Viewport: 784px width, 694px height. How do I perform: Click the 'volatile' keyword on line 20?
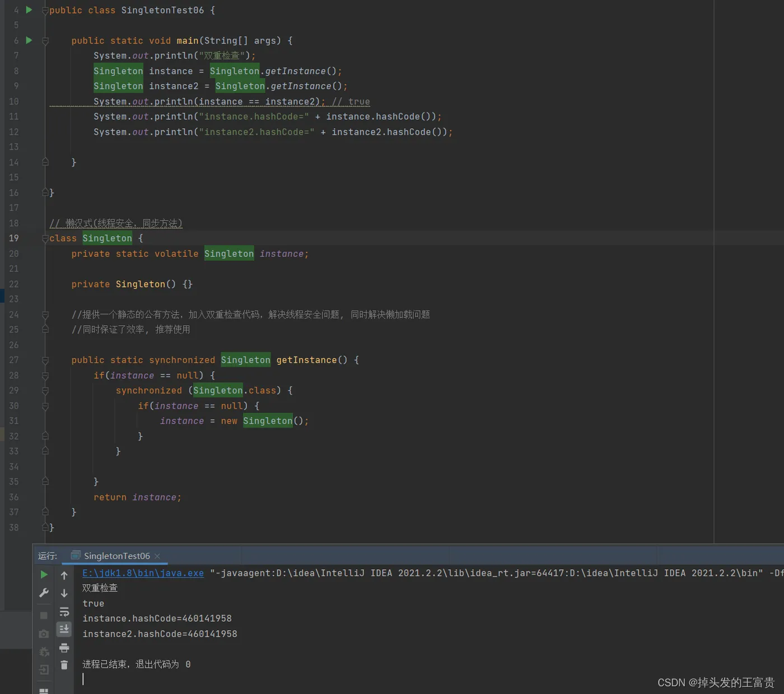point(176,254)
